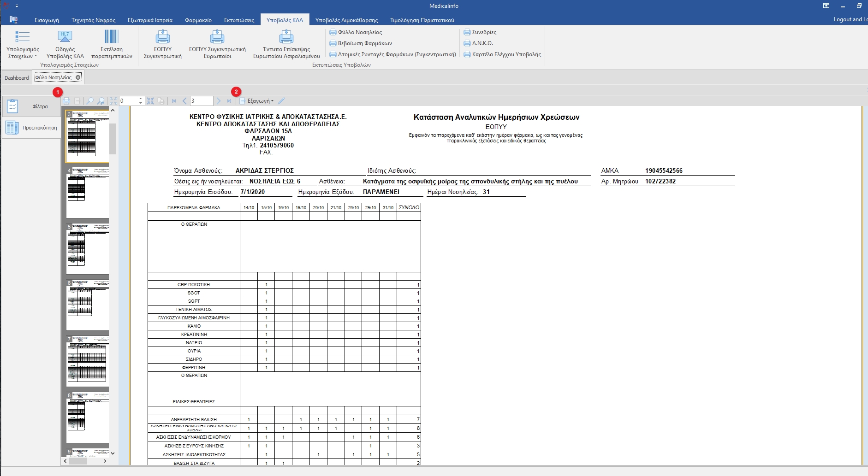868x476 pixels.
Task: Select page 5 thumbnail
Action: coord(87,249)
